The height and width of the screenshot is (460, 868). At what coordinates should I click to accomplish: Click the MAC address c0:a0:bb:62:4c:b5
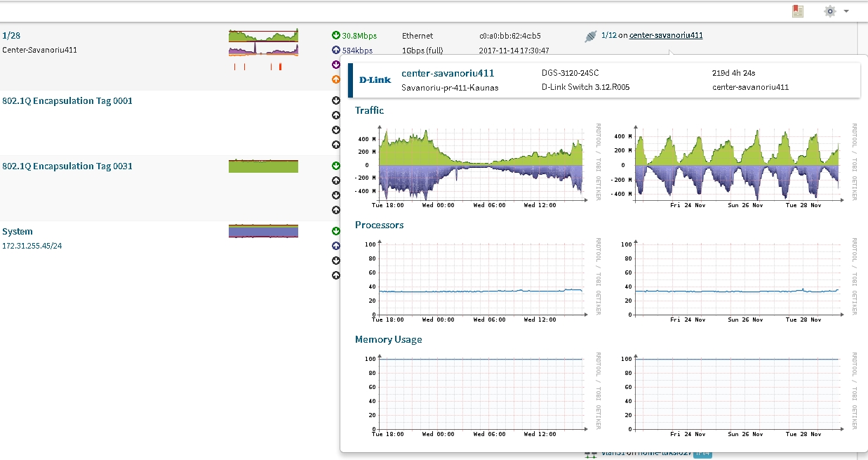[510, 35]
